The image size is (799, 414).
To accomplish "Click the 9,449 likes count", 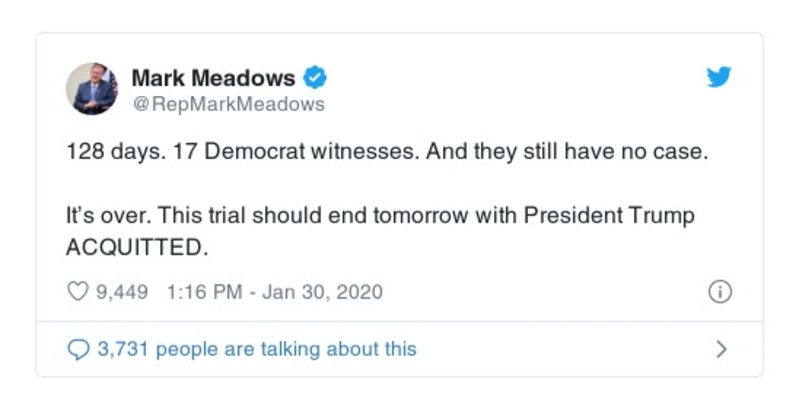I will (121, 293).
